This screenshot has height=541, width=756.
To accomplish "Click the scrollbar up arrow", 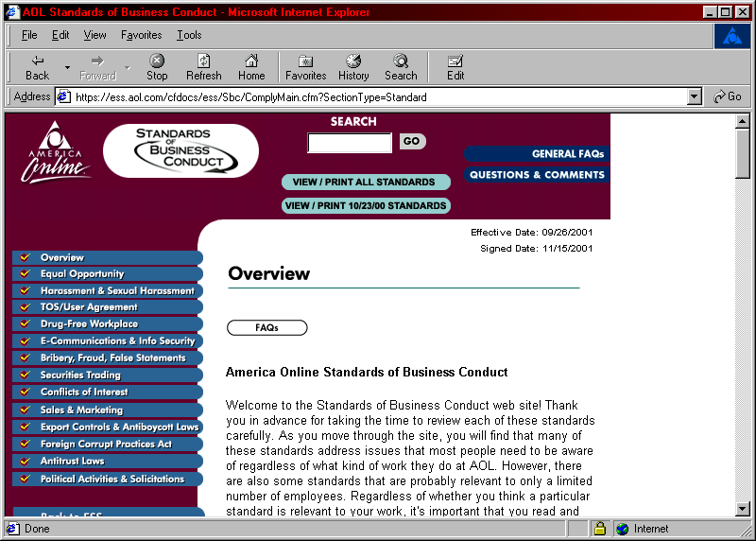I will click(743, 121).
